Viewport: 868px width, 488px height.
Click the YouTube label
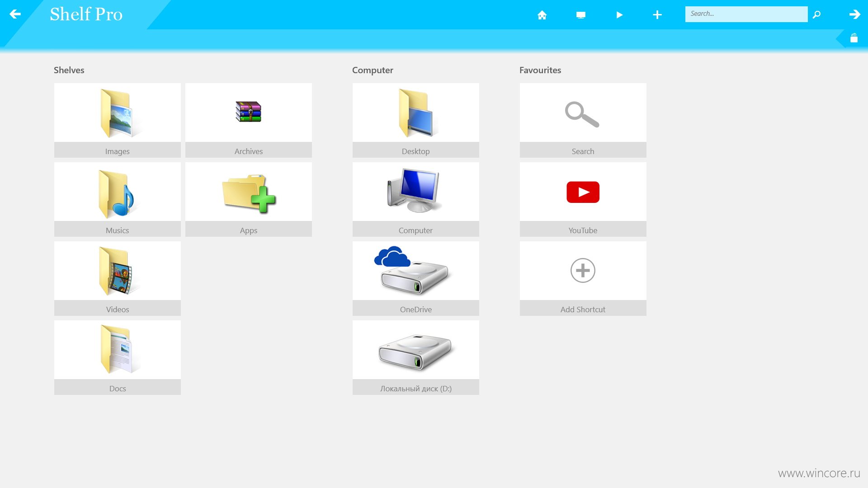[583, 230]
